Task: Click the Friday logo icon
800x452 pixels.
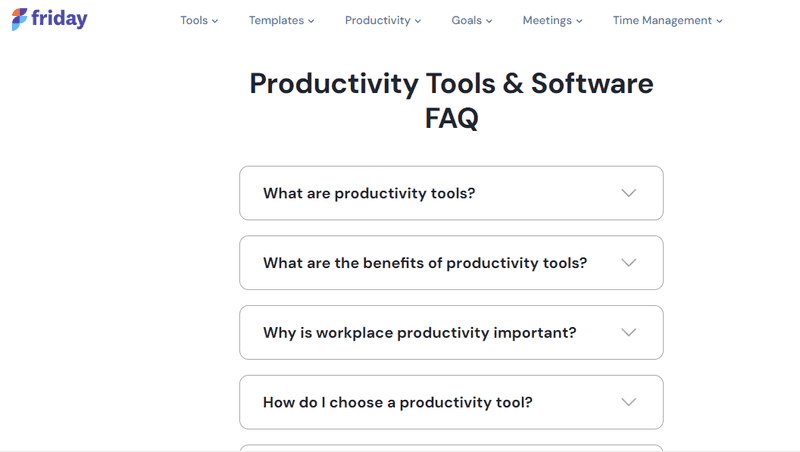Action: point(19,19)
